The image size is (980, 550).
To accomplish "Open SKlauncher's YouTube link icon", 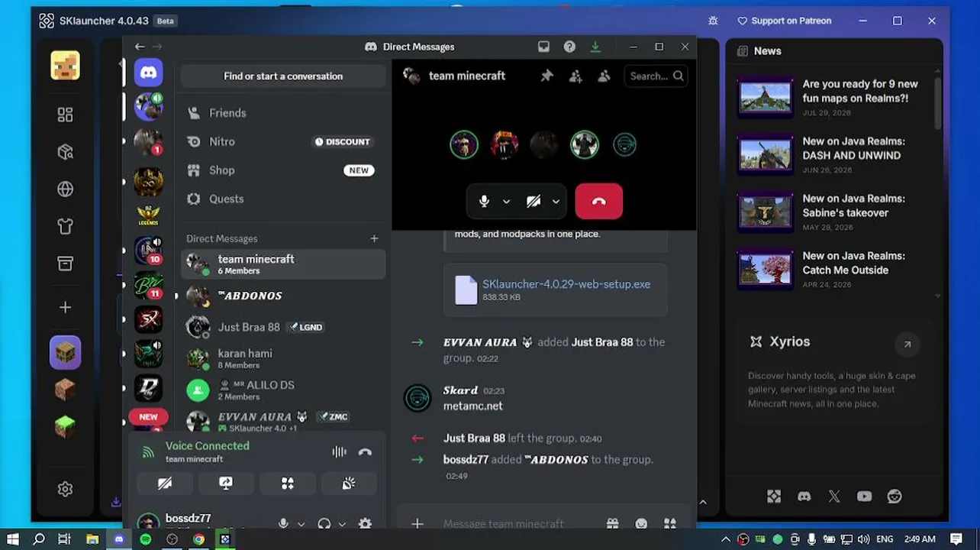I will coord(864,497).
